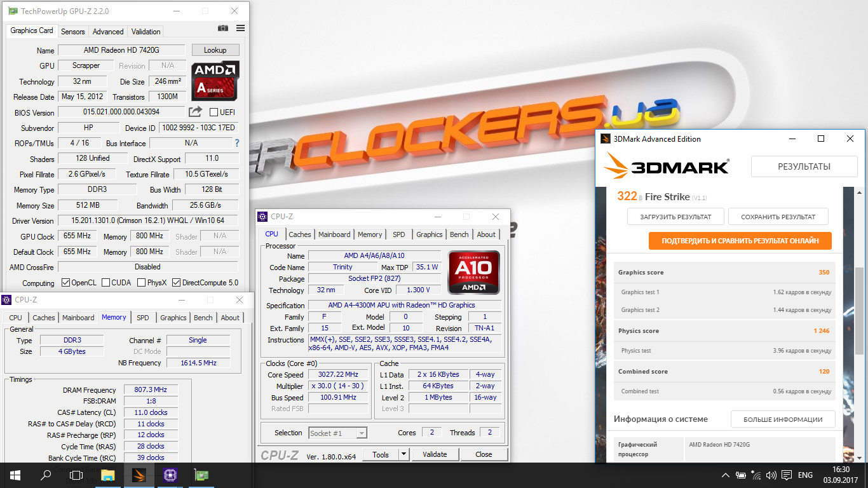The image size is (868, 488).
Task: Click the 3DMark vertical scrollbar thumb
Action: tap(859, 311)
